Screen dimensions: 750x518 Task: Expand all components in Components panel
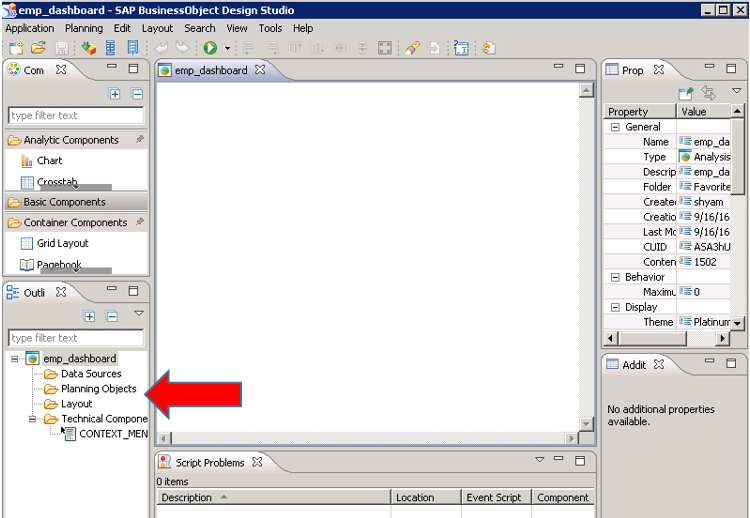[x=115, y=94]
